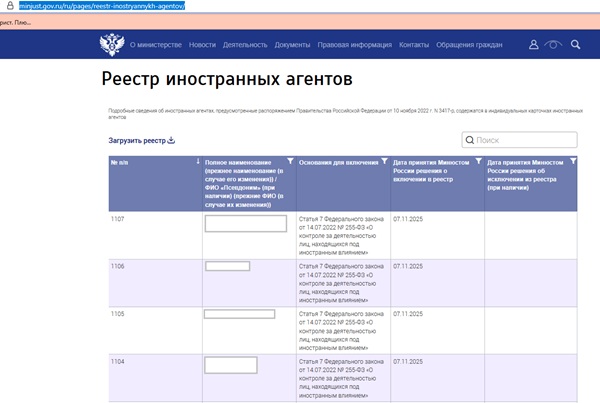
Task: Open the user account profile icon
Action: coord(534,45)
